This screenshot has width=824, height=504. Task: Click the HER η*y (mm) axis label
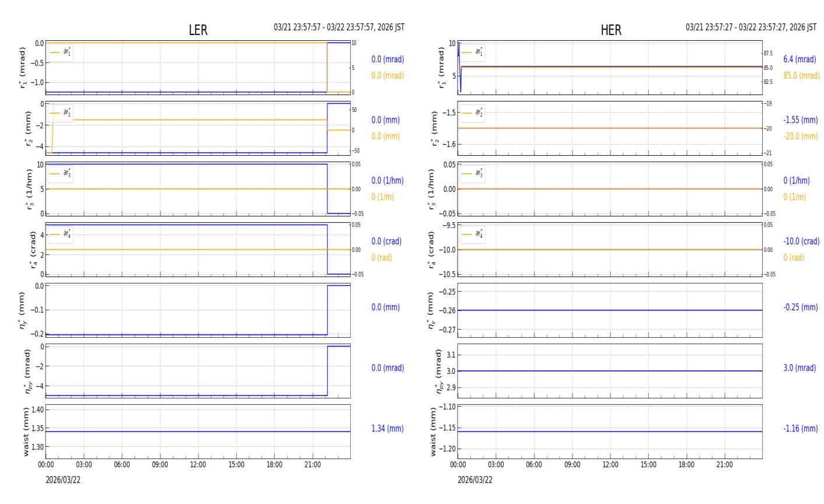tap(431, 310)
